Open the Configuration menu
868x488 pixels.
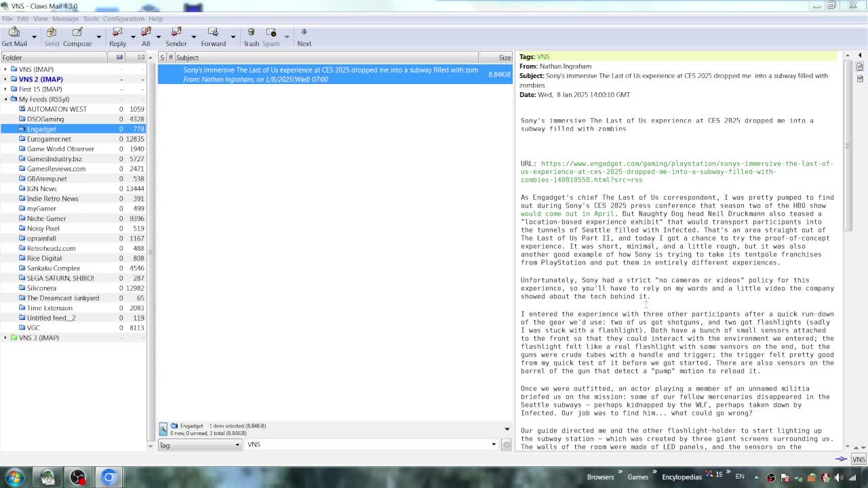(123, 18)
